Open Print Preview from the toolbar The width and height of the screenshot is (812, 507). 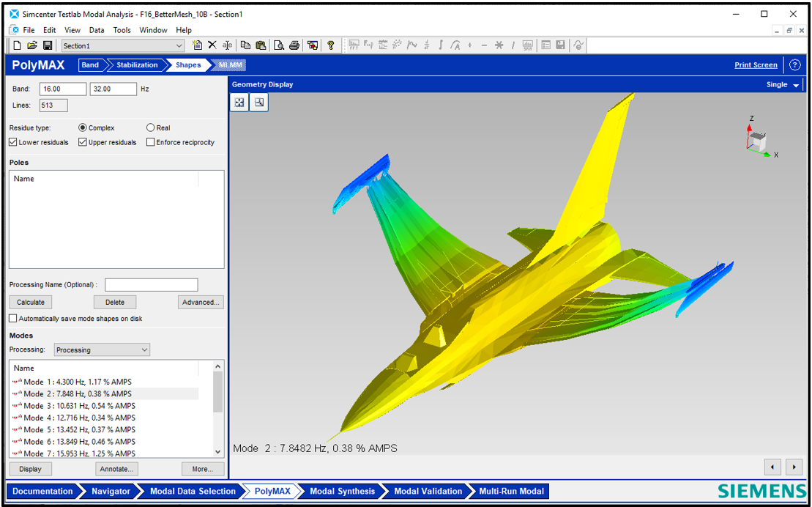coord(279,45)
